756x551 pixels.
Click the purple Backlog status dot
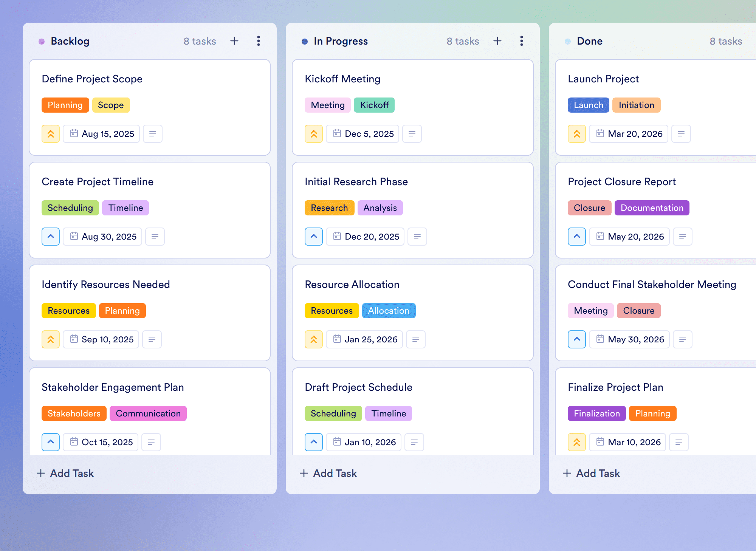tap(42, 41)
